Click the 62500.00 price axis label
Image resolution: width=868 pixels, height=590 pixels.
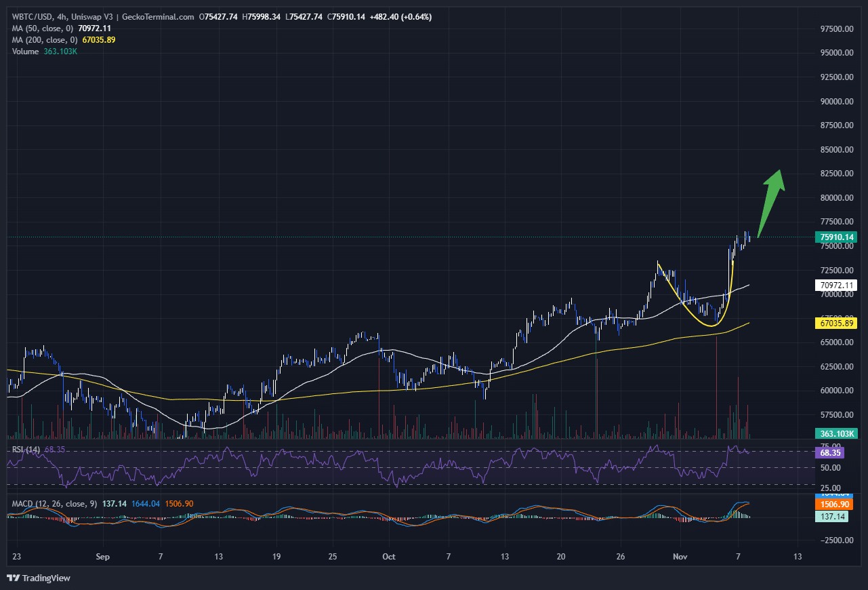click(x=836, y=367)
